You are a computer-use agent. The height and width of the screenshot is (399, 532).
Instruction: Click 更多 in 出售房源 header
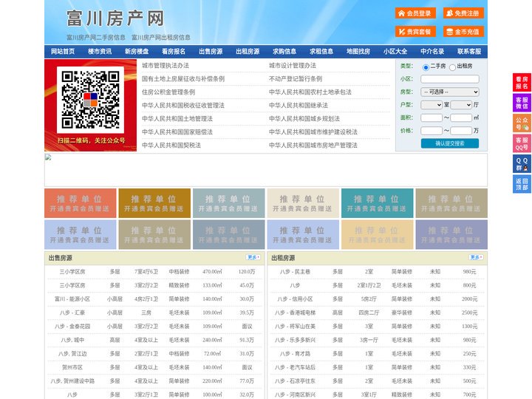[x=253, y=258]
